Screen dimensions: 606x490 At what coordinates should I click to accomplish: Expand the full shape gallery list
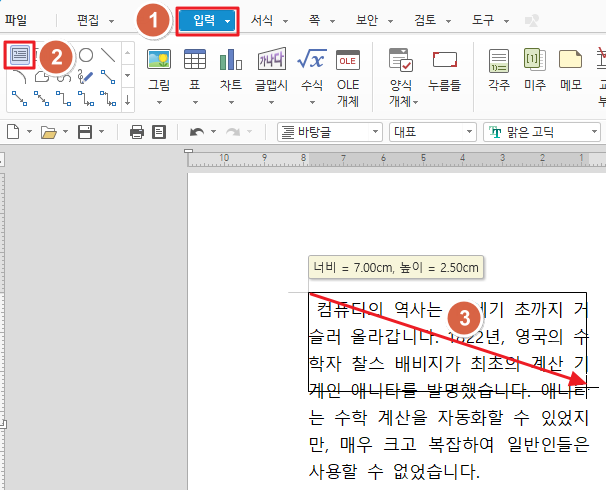(128, 101)
